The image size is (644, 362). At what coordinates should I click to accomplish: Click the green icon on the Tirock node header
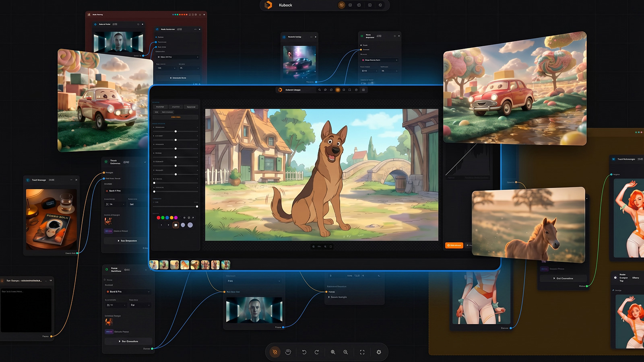[x=106, y=162]
